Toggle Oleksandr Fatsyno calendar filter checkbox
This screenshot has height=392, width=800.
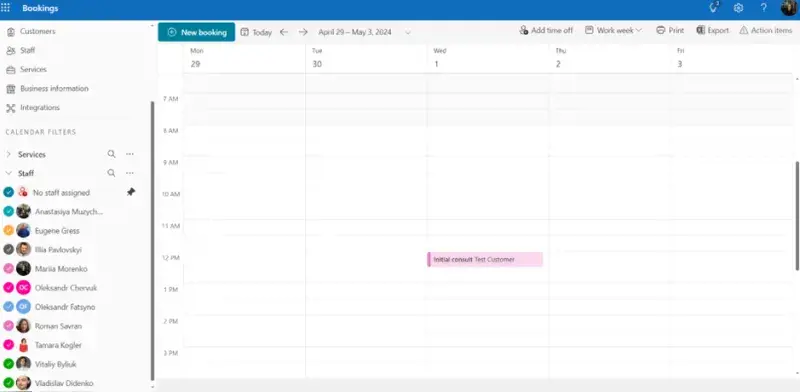tap(8, 307)
